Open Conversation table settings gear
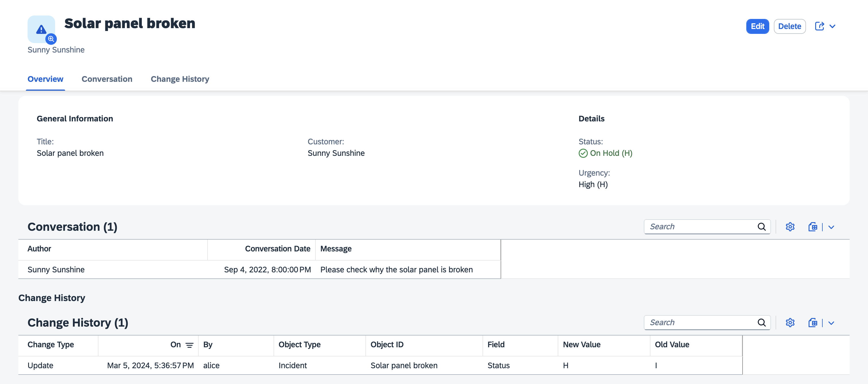Viewport: 868px width, 384px height. coord(790,227)
